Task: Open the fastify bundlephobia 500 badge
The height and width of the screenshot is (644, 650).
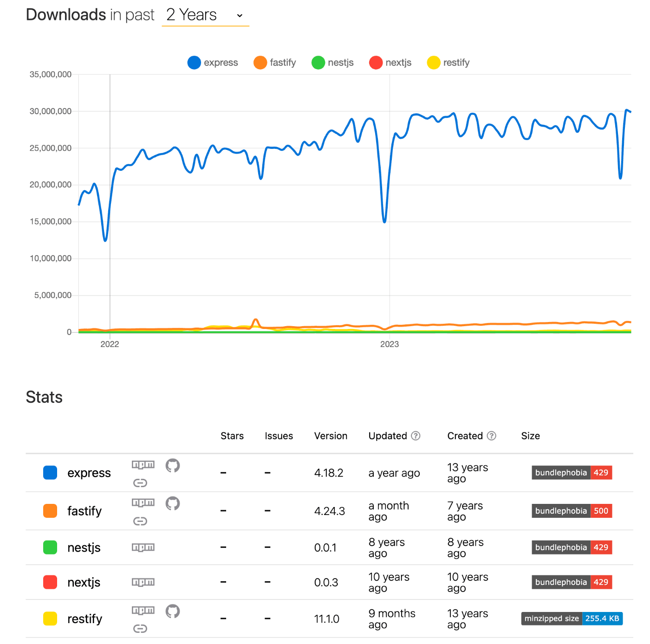Action: (572, 511)
